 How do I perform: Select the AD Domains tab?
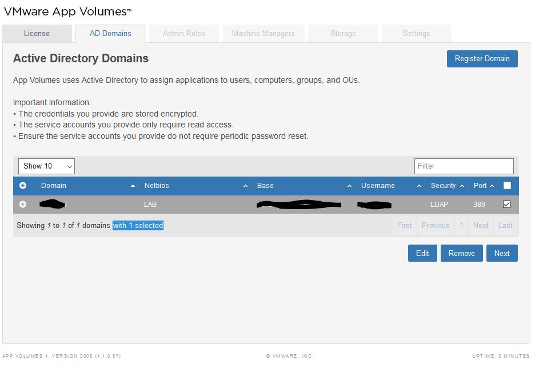pyautogui.click(x=110, y=34)
